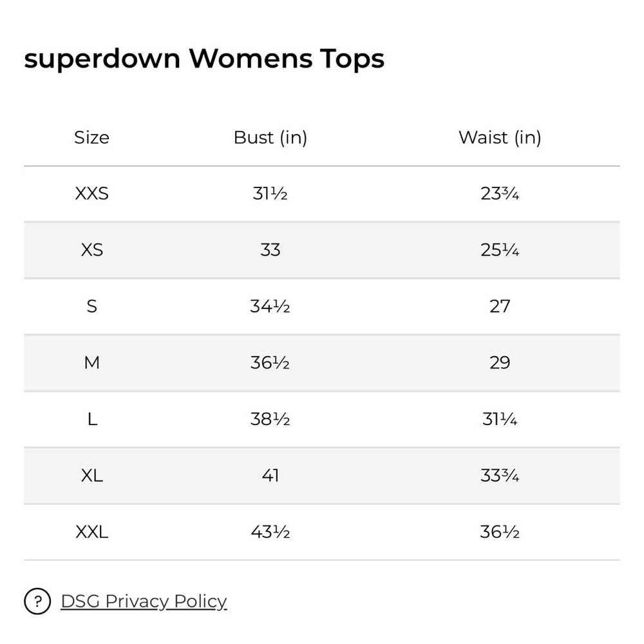Click the S size label
Image resolution: width=644 pixels, height=644 pixels.
[91, 306]
